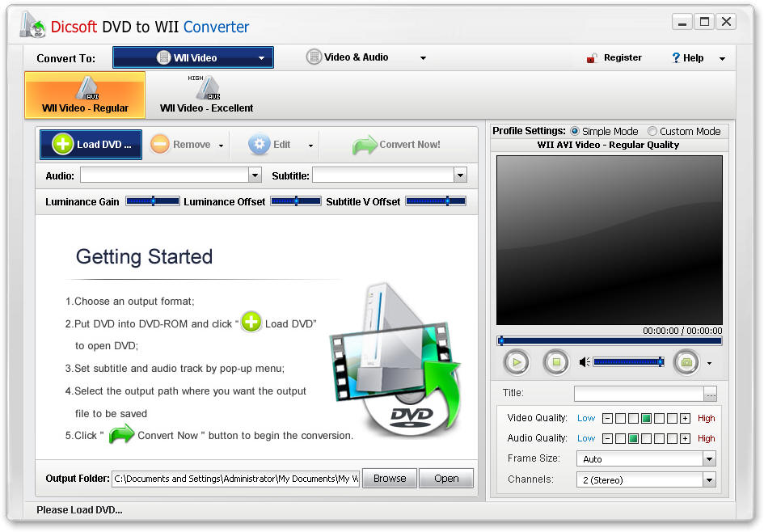Click the 'Please Load DVD...' status text
764x532 pixels.
click(x=79, y=510)
